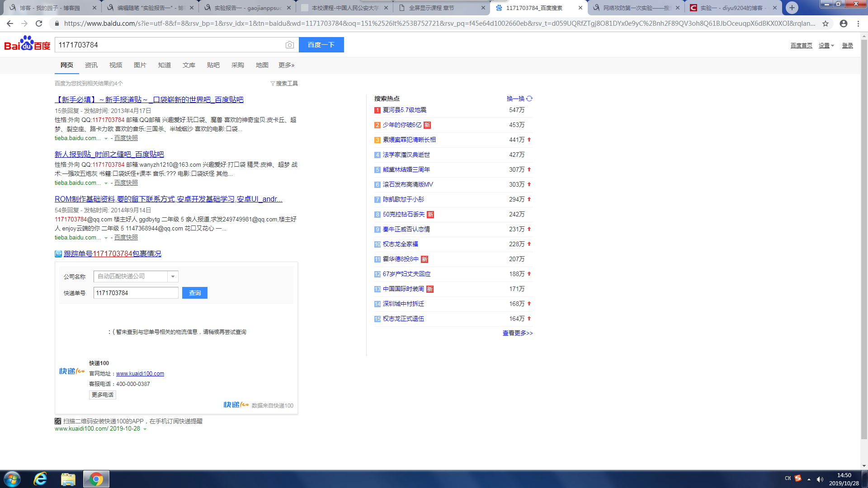Click the Baidu logo
Image resolution: width=868 pixels, height=488 pixels.
pyautogui.click(x=27, y=44)
